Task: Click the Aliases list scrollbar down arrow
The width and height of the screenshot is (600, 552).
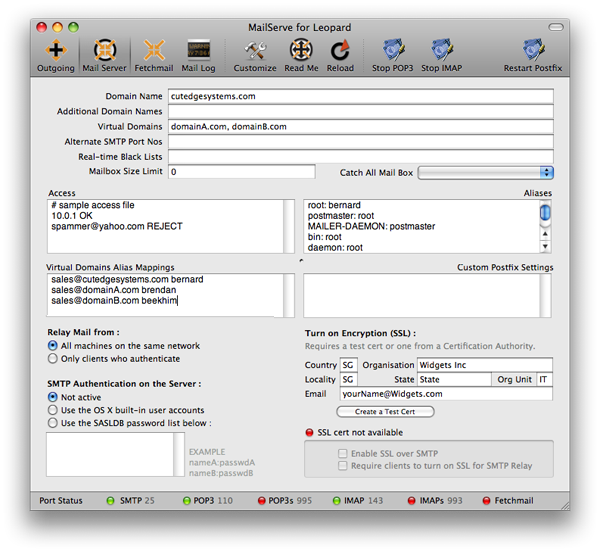Action: [545, 246]
